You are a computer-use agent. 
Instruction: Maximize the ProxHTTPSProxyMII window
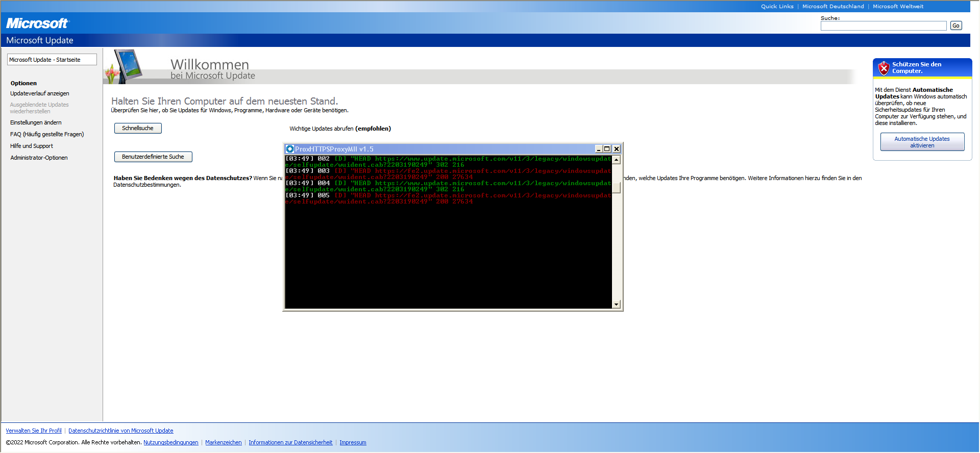pos(607,149)
